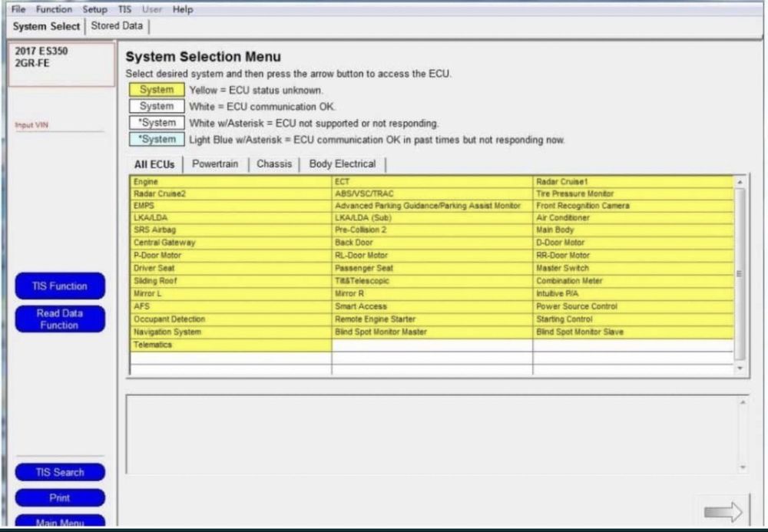Select the Radar Cruise2 cell
768x532 pixels.
[230, 193]
